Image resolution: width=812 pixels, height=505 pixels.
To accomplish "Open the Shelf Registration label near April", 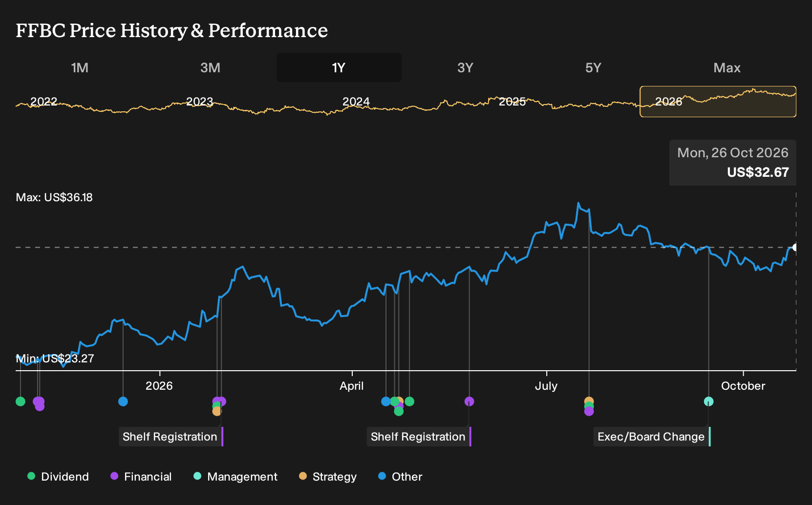I will pos(419,437).
